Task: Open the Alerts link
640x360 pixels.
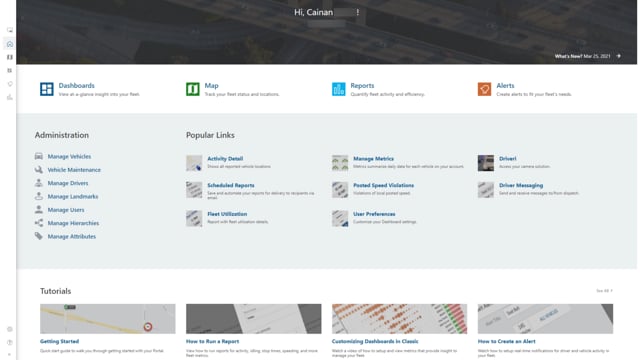Action: (x=505, y=85)
